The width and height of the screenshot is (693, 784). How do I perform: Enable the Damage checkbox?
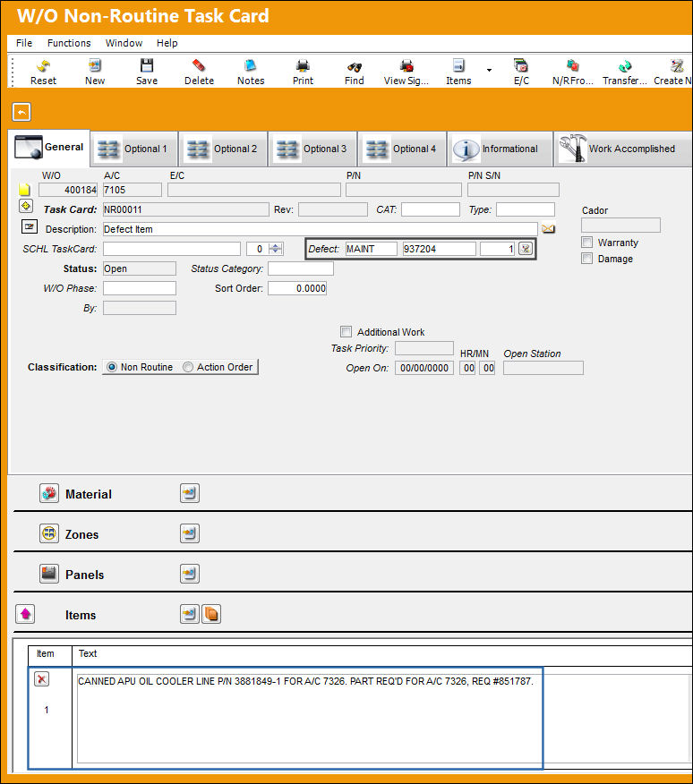587,259
